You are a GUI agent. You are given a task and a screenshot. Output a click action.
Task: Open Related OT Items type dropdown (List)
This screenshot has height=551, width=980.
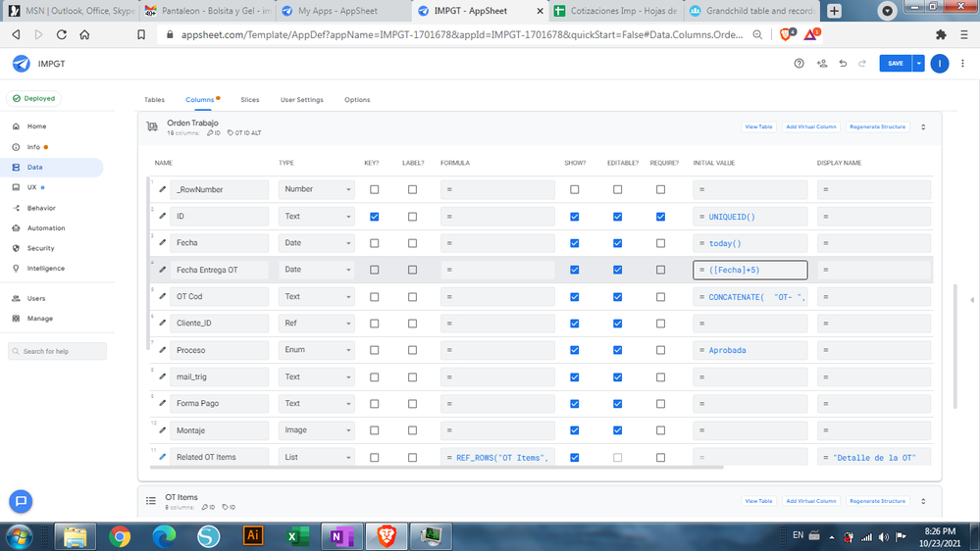316,457
